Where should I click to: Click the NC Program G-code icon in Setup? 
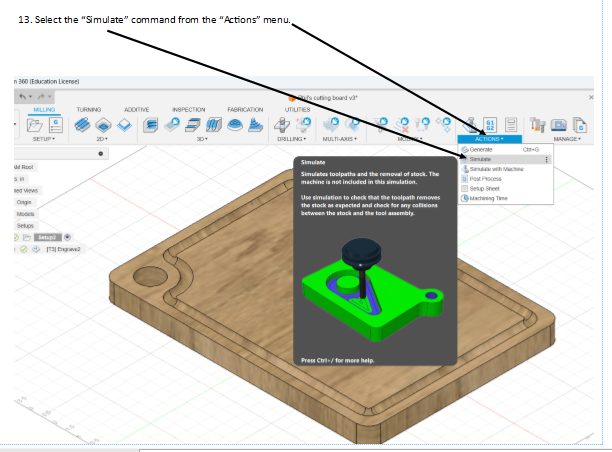[x=56, y=125]
